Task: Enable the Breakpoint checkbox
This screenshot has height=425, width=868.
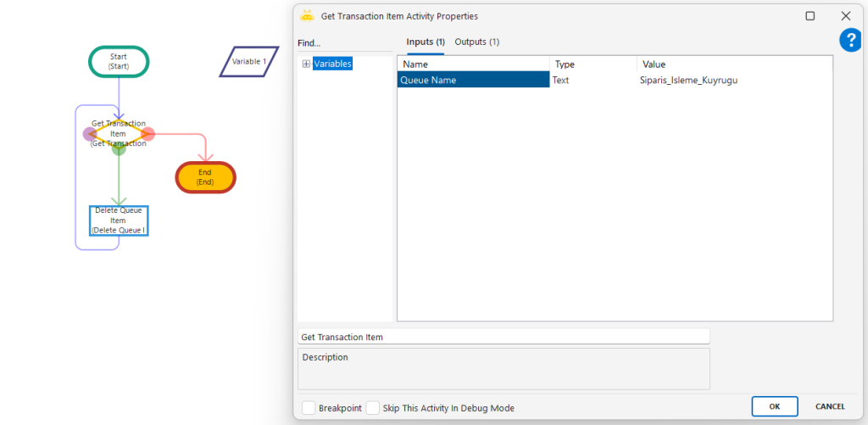Action: [x=309, y=408]
